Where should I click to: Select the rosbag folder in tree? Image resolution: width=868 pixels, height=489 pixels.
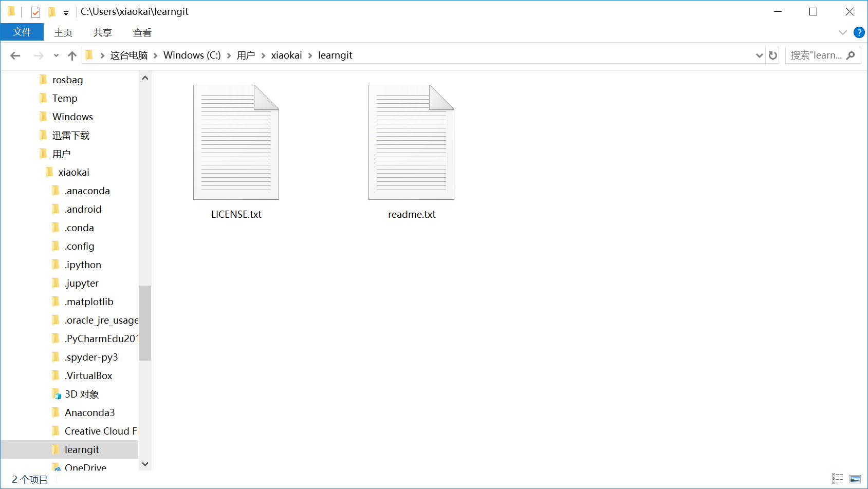pyautogui.click(x=68, y=80)
